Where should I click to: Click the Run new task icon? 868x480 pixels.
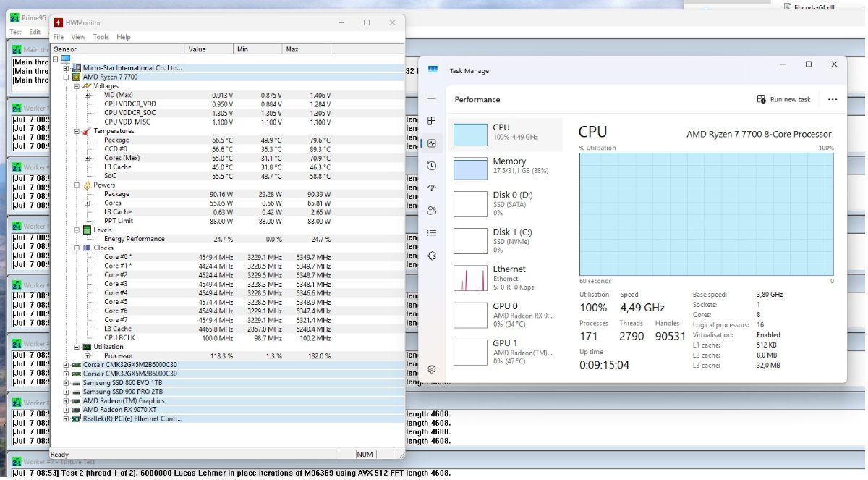coord(761,99)
